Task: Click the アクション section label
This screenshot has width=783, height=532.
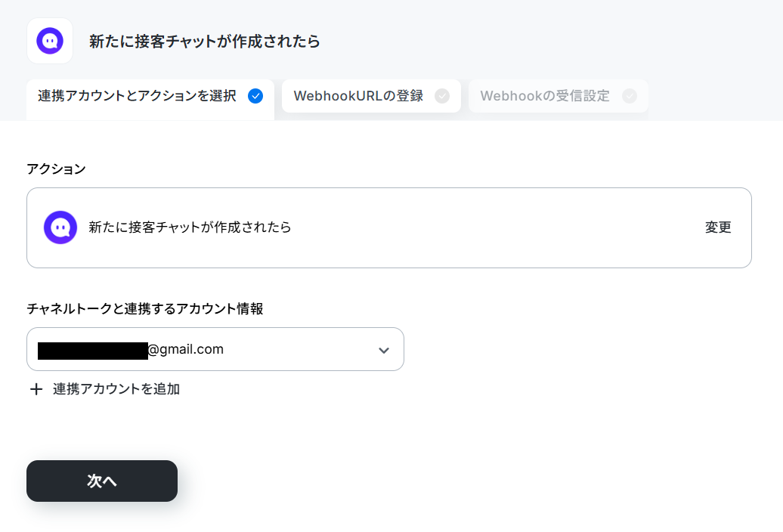Action: point(56,169)
